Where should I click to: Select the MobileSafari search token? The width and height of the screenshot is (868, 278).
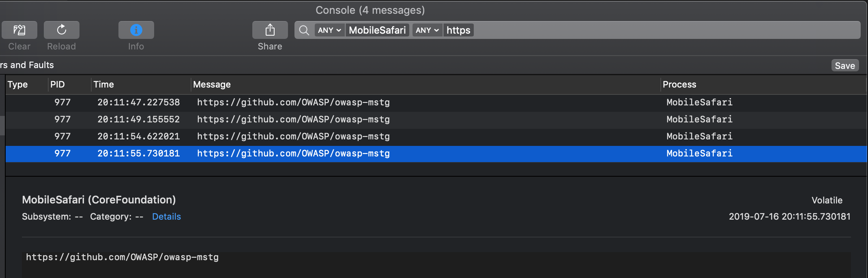coord(377,30)
